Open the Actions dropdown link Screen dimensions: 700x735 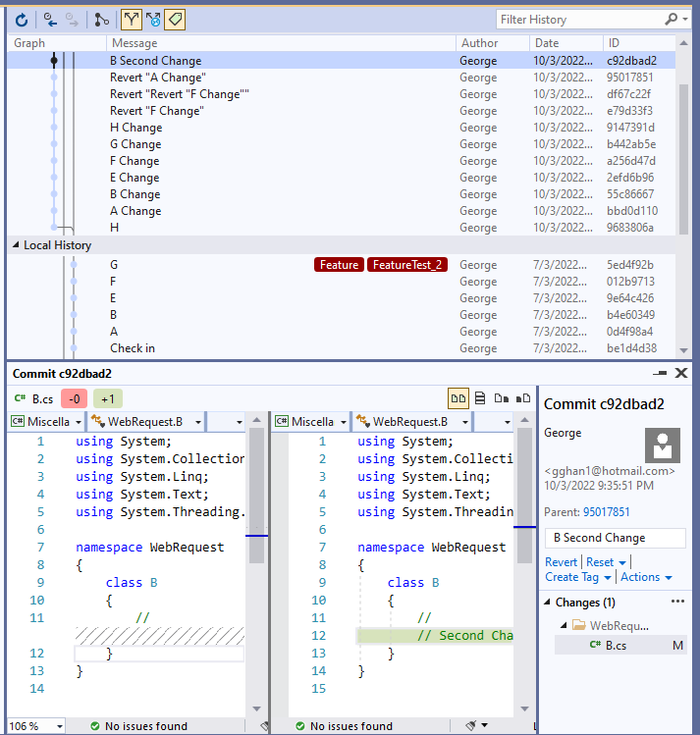[646, 577]
